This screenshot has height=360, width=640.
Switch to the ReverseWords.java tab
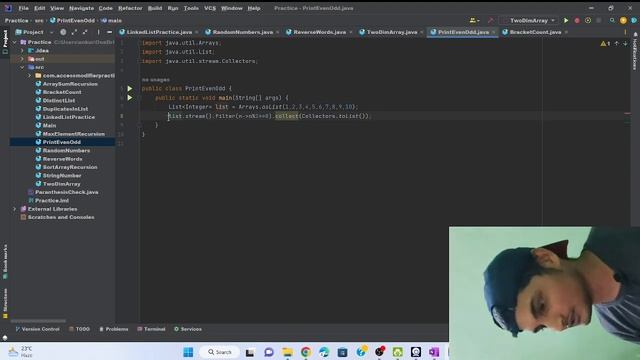[320, 32]
